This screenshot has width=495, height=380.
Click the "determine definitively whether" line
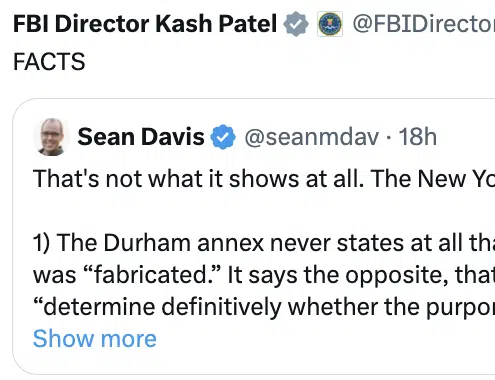coord(264,307)
